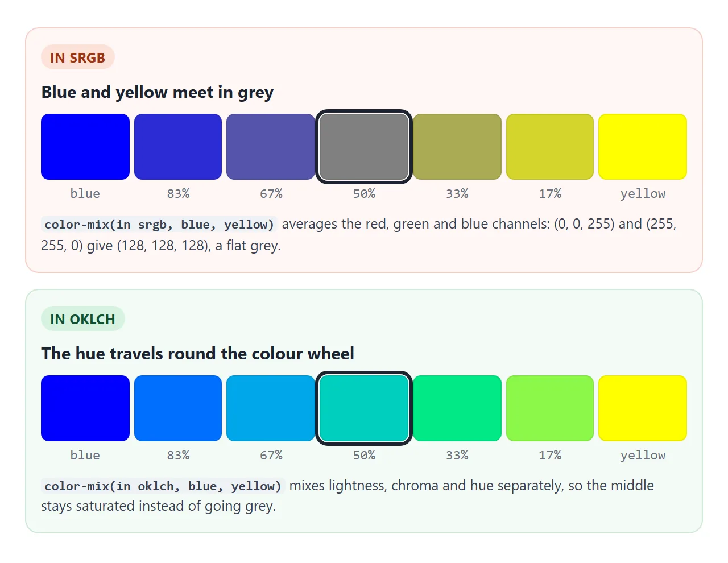This screenshot has width=728, height=563.
Task: Click the olive 33% swatch in sRGB
Action: (x=457, y=147)
